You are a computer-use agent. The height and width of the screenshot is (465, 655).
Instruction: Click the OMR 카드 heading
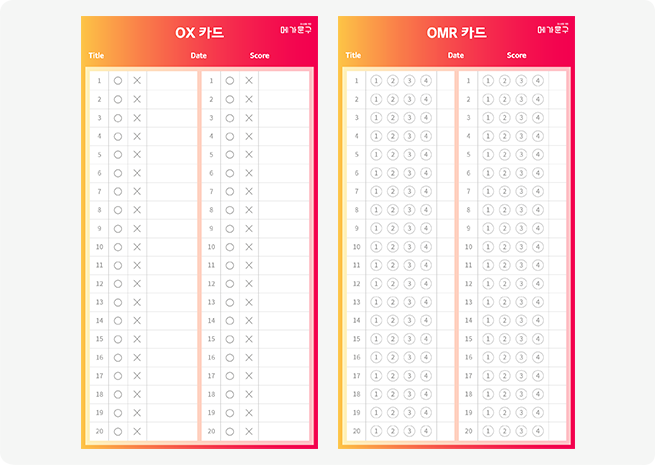(456, 32)
